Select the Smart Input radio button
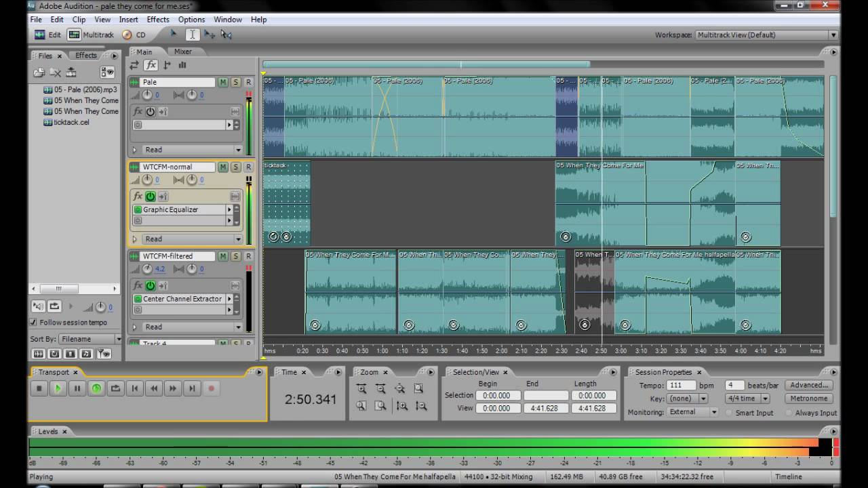Screen dimensions: 868x488 pos(730,413)
